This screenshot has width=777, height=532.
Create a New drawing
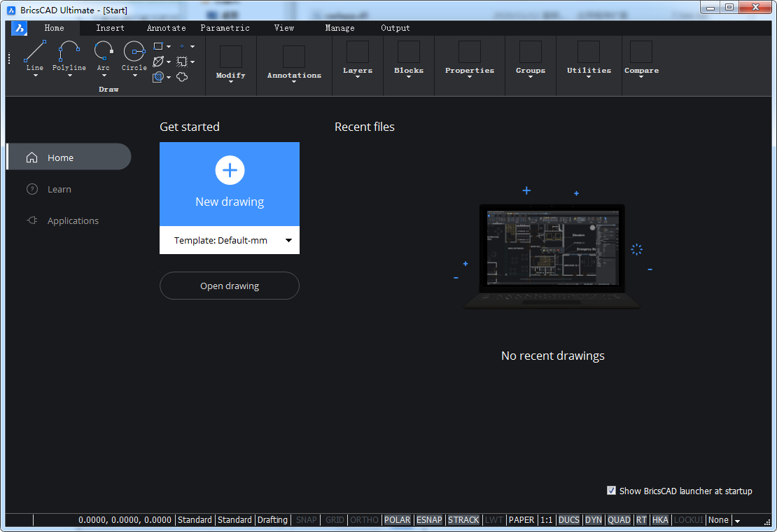230,184
